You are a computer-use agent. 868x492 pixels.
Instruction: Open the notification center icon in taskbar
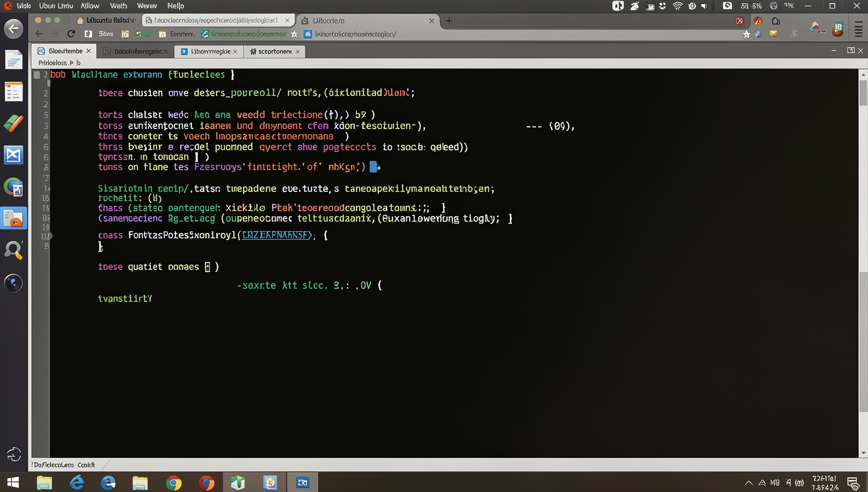click(x=853, y=482)
